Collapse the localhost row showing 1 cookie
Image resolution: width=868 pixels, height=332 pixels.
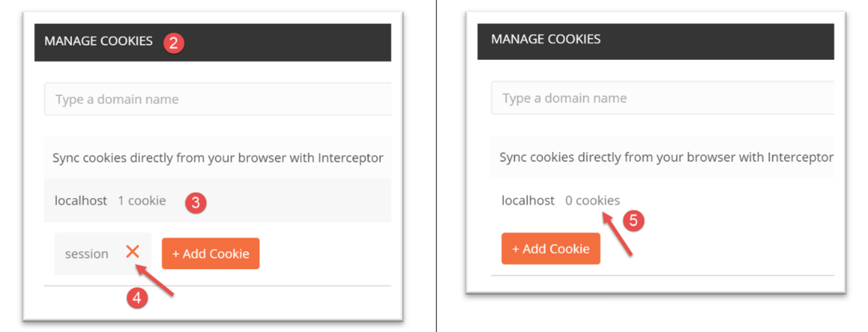81,200
